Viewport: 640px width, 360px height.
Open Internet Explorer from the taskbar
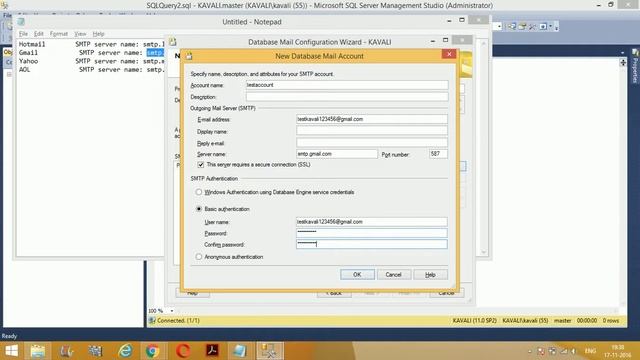tap(124, 351)
